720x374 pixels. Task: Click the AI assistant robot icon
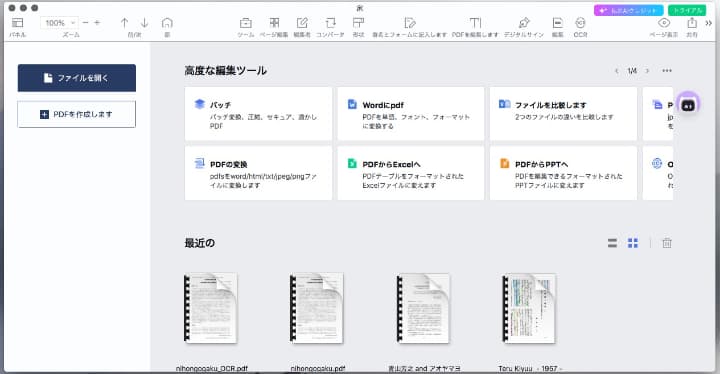(687, 105)
